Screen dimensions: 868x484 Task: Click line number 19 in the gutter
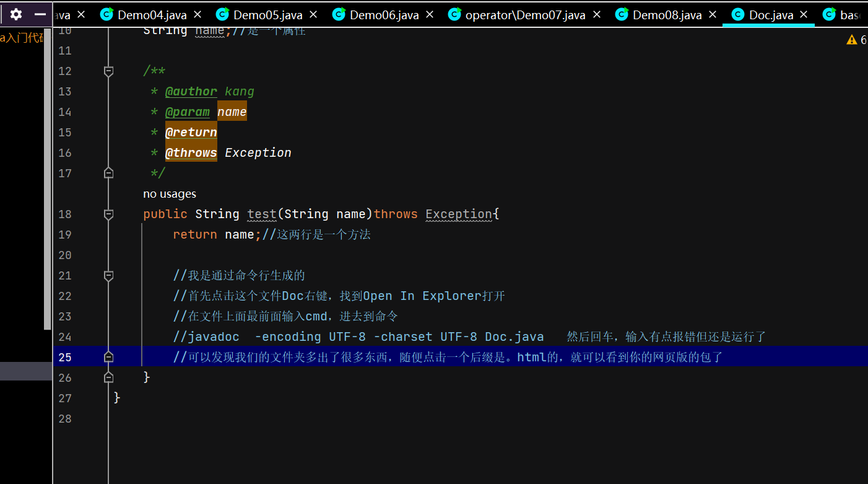coord(65,234)
